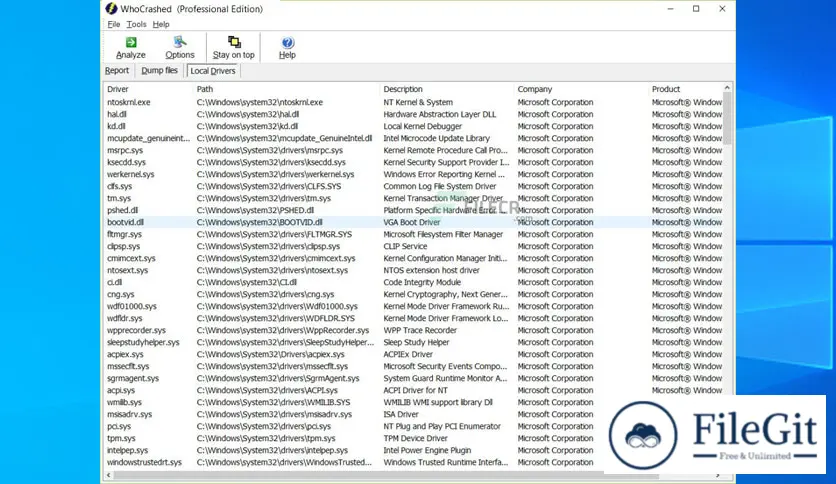The width and height of the screenshot is (836, 484).
Task: Select the acpi.sys driver row
Action: 413,390
